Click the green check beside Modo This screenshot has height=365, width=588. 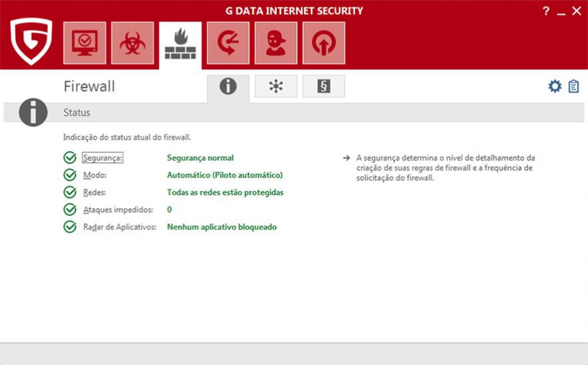pyautogui.click(x=70, y=175)
